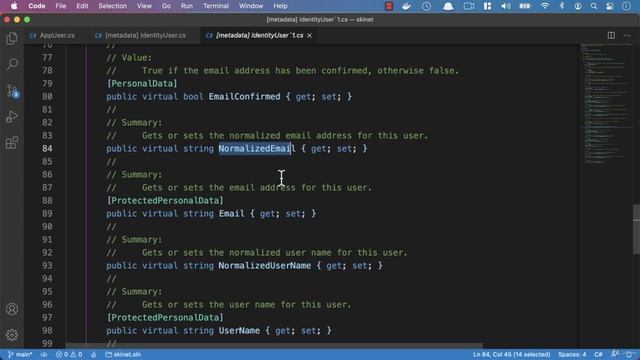
Task: Open the battery status in menu bar
Action: [525, 6]
